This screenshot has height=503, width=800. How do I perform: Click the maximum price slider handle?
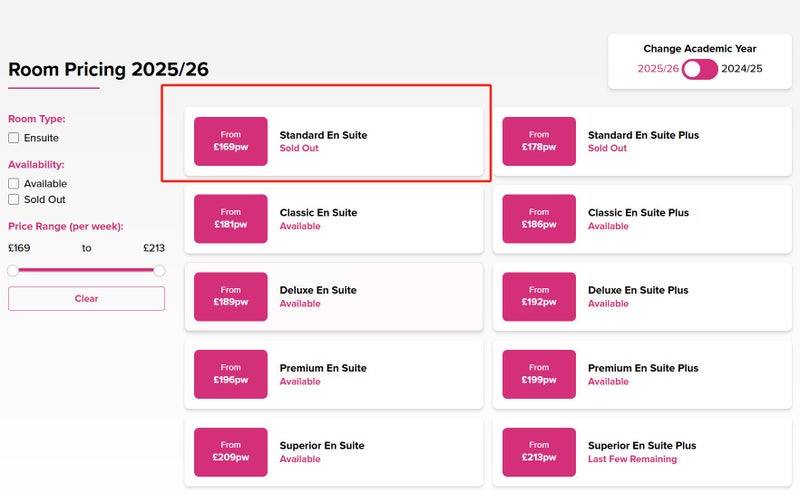pyautogui.click(x=159, y=270)
